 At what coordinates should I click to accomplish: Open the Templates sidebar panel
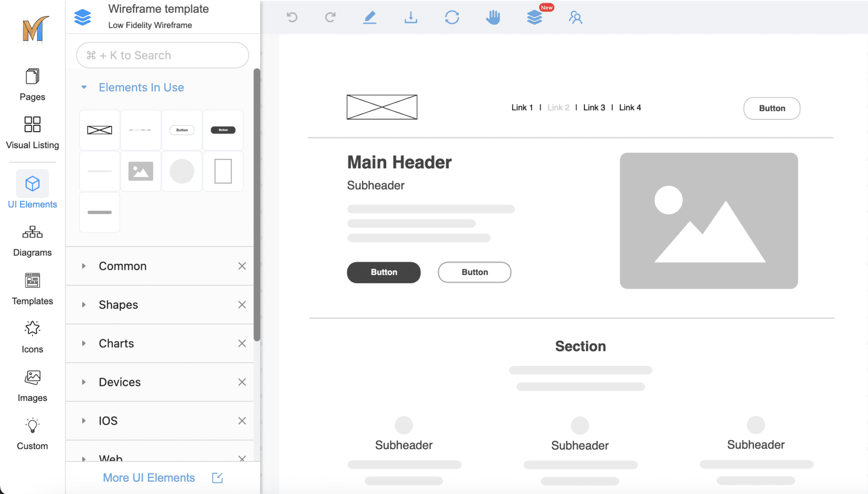(x=32, y=288)
